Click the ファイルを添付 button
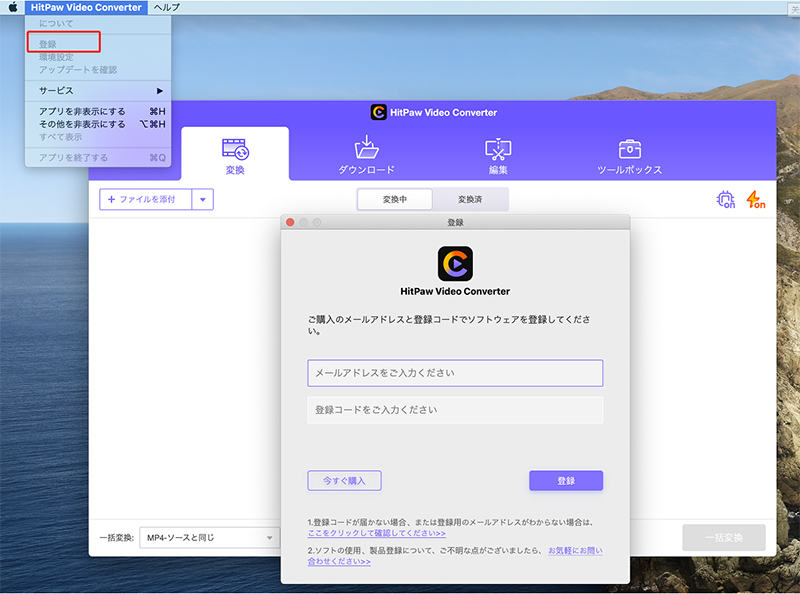This screenshot has height=594, width=800. 146,200
